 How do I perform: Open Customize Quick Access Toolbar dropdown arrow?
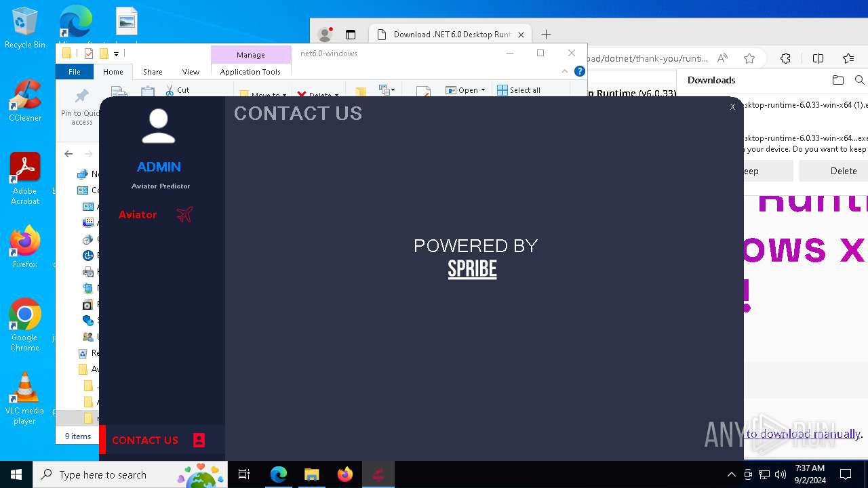pyautogui.click(x=116, y=54)
